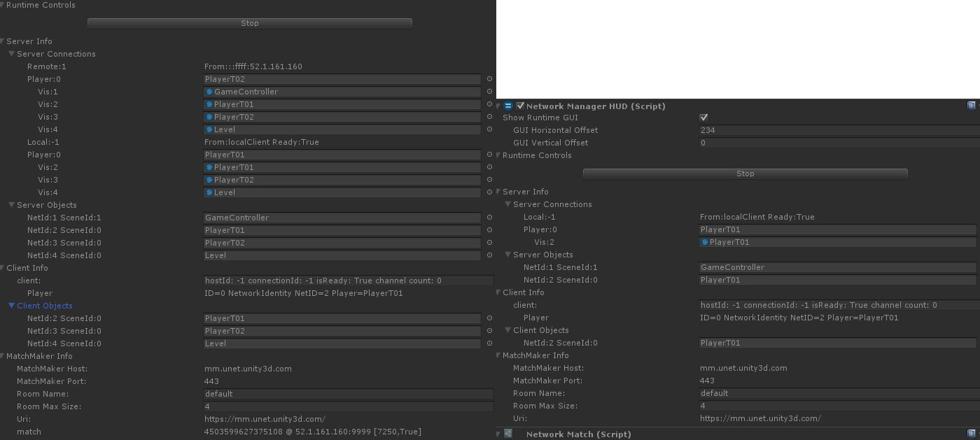Collapse Server Info under Network Manager HUD
Screen dimensions: 980x440
[x=499, y=192]
